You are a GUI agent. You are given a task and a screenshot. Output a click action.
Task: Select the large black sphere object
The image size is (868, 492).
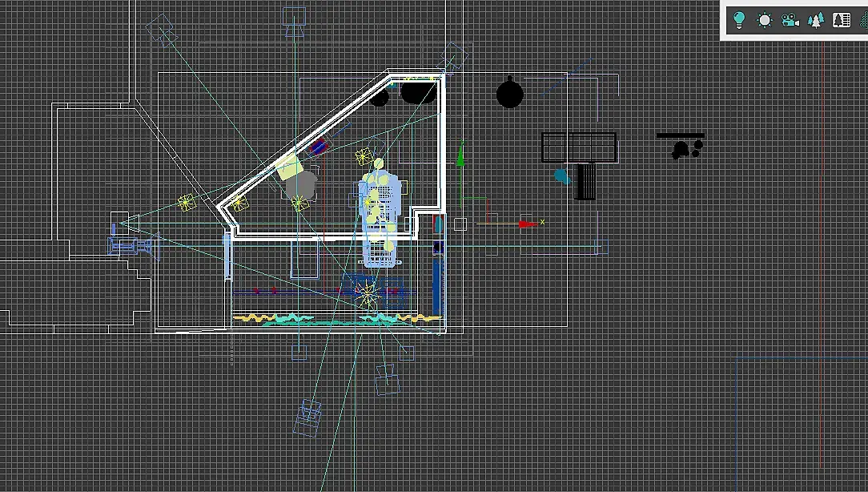coord(510,93)
